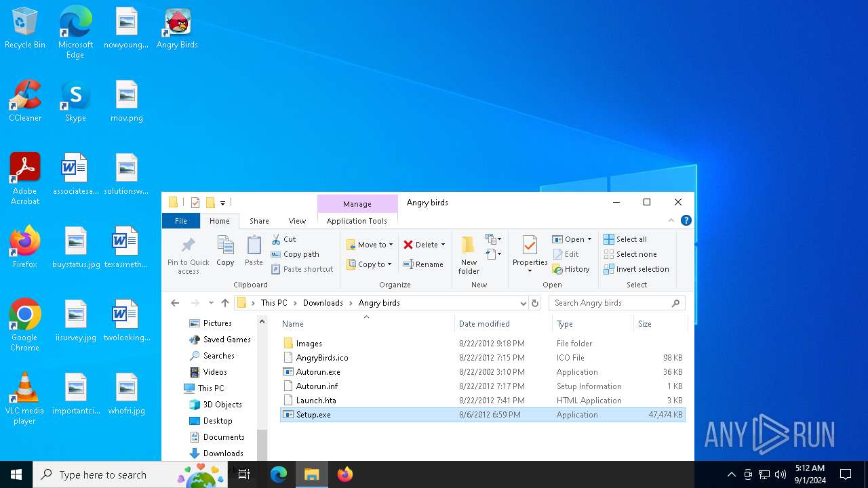Click Paste shortcut in ribbon
The width and height of the screenshot is (868, 488).
tap(302, 269)
